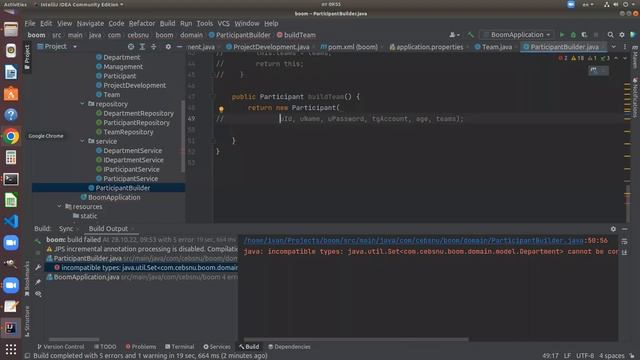Click line 49 in the editor gutter
The height and width of the screenshot is (360, 640).
pyautogui.click(x=191, y=118)
